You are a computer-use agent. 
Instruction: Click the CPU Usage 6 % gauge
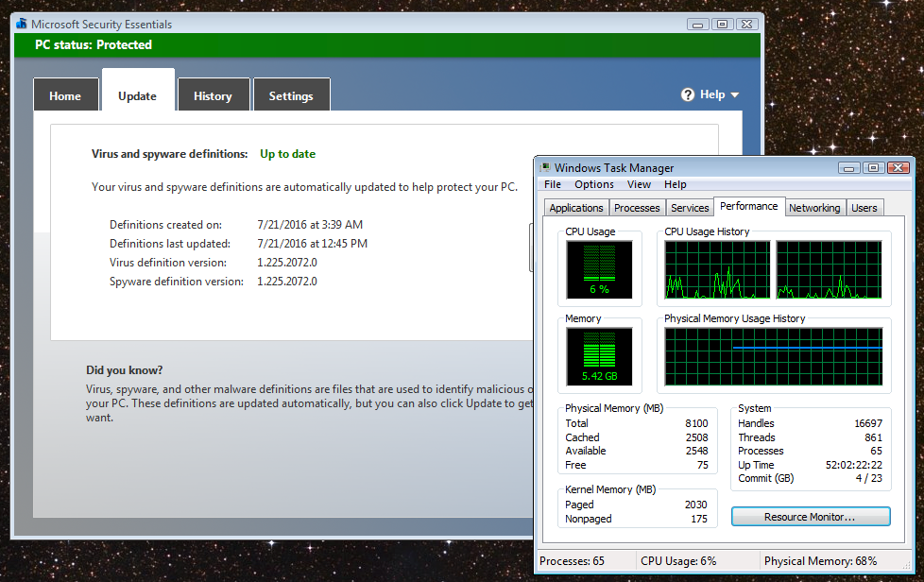point(599,269)
